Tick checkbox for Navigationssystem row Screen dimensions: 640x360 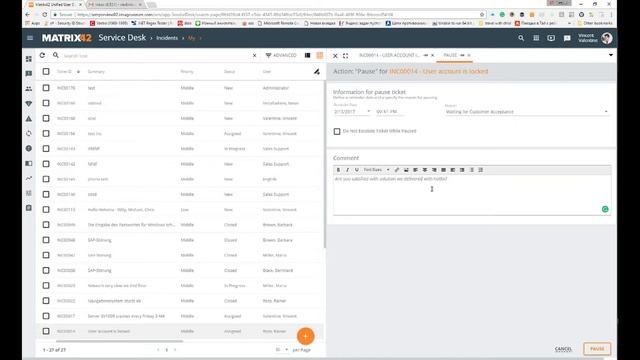coord(46,301)
